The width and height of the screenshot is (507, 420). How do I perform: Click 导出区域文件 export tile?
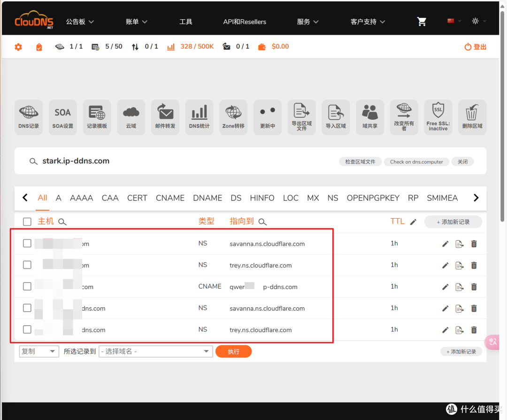coord(302,117)
